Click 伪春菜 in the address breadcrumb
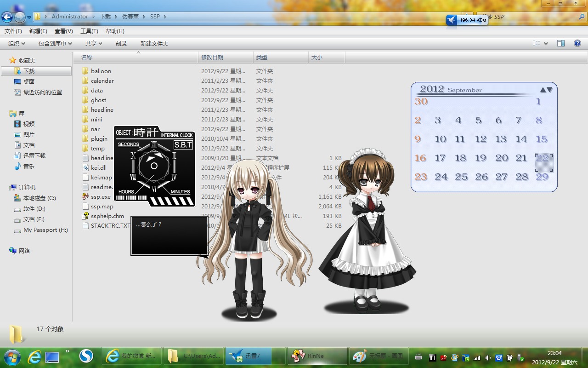588x368 pixels. click(131, 17)
